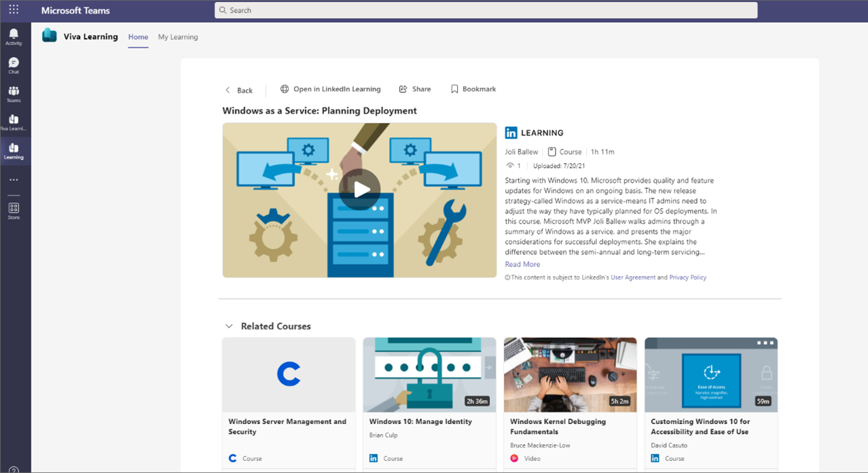Image resolution: width=868 pixels, height=473 pixels.
Task: Open Activity notifications in the sidebar
Action: tap(14, 37)
